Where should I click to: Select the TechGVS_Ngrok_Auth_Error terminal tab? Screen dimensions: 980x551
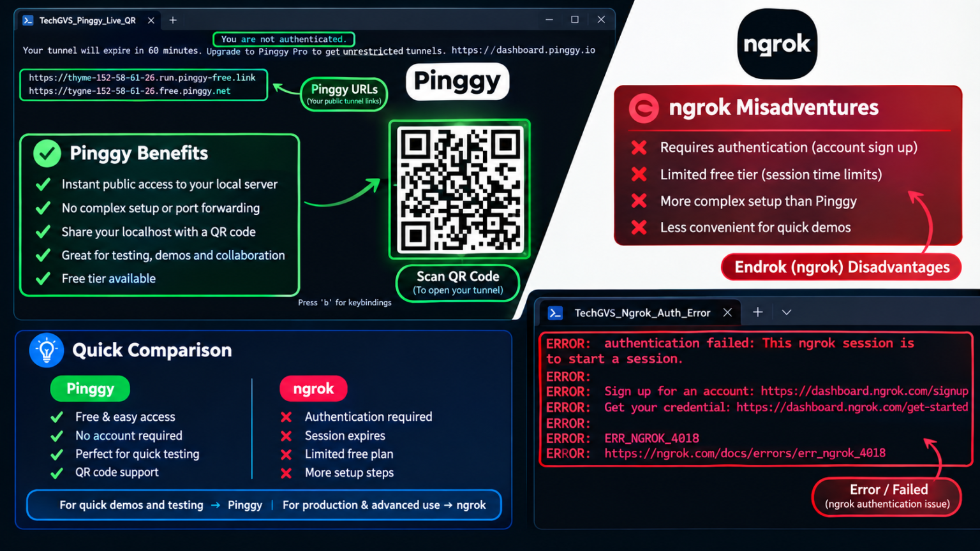tap(641, 312)
